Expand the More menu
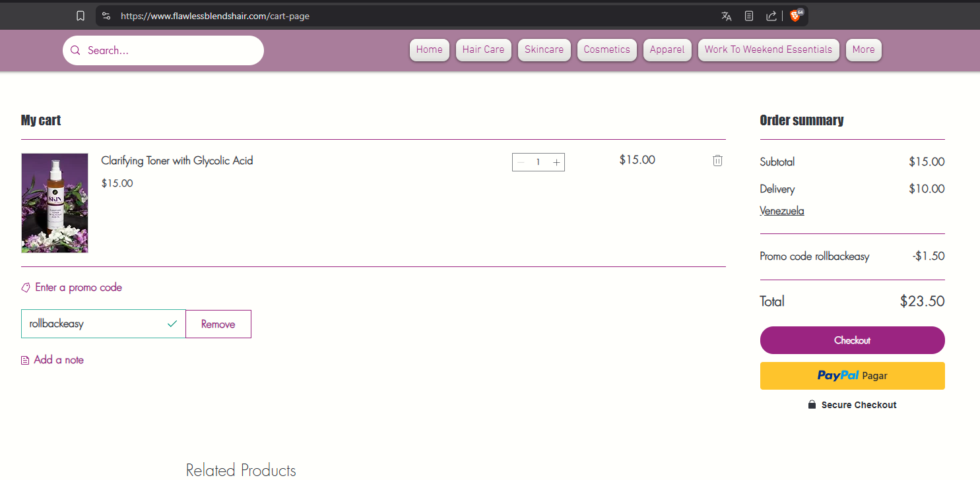 [x=864, y=50]
